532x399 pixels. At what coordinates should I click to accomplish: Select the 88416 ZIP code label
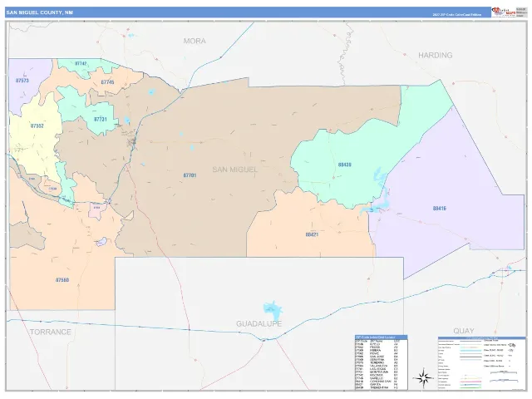coord(440,209)
